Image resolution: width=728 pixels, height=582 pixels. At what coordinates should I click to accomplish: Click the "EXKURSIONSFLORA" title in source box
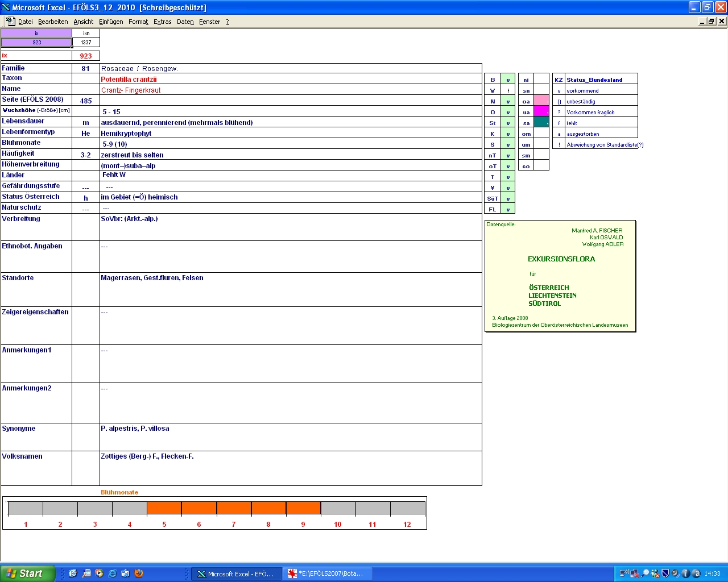561,259
